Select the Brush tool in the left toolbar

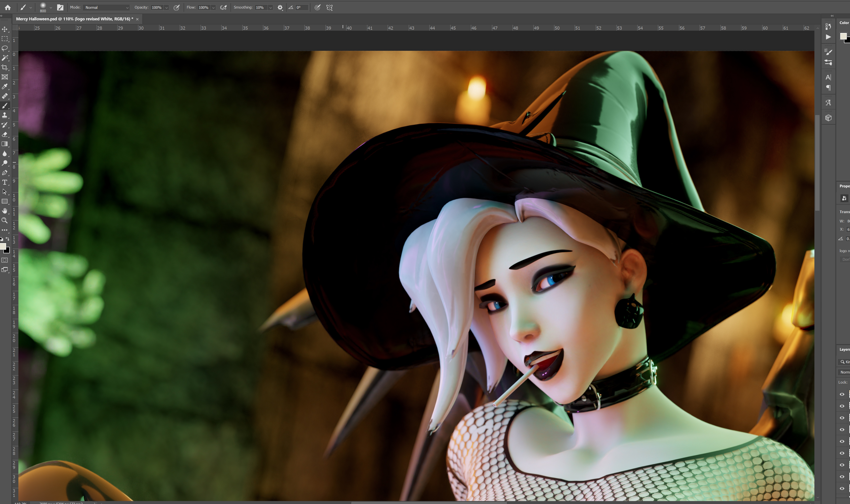click(5, 106)
